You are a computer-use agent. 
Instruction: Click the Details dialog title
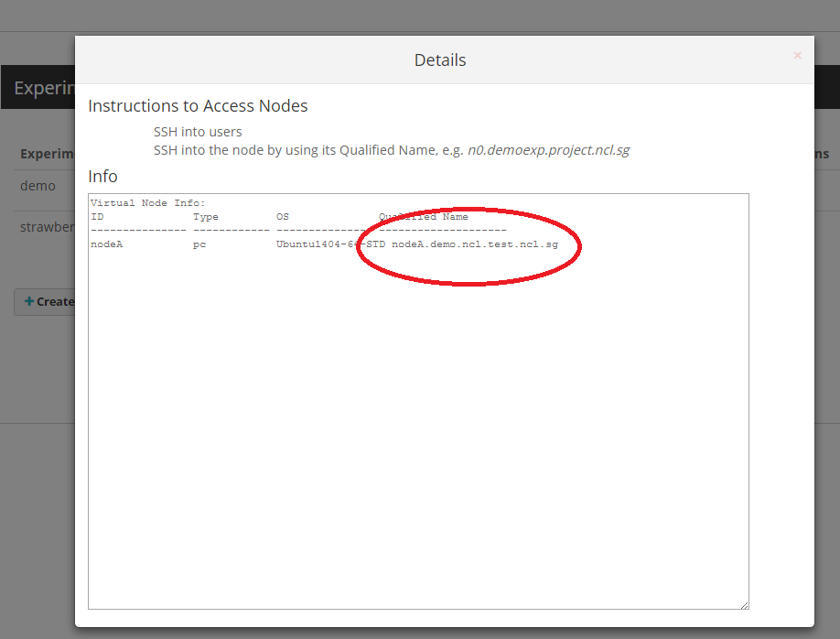tap(440, 60)
